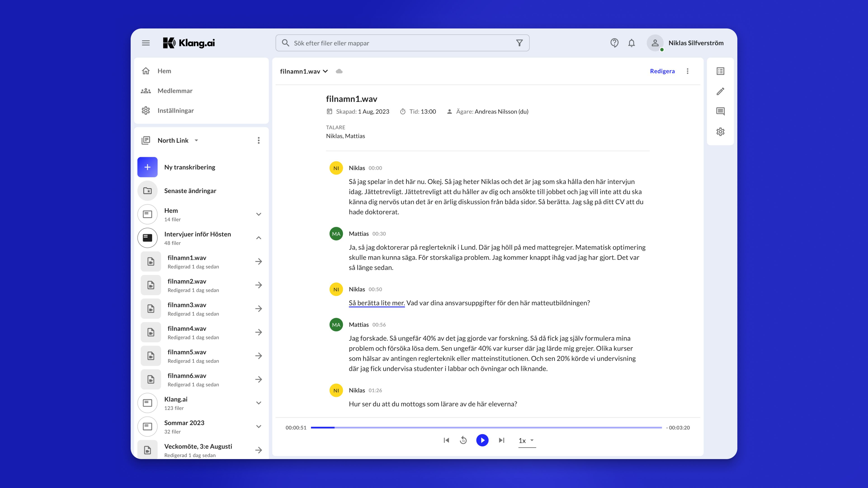Go to Medlemmar in sidebar
Image resolution: width=868 pixels, height=488 pixels.
(x=175, y=91)
